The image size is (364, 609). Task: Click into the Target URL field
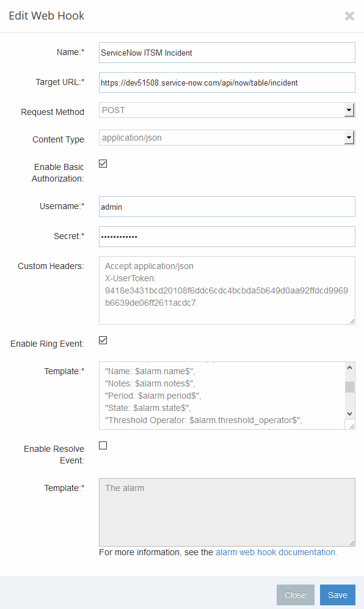click(x=227, y=83)
